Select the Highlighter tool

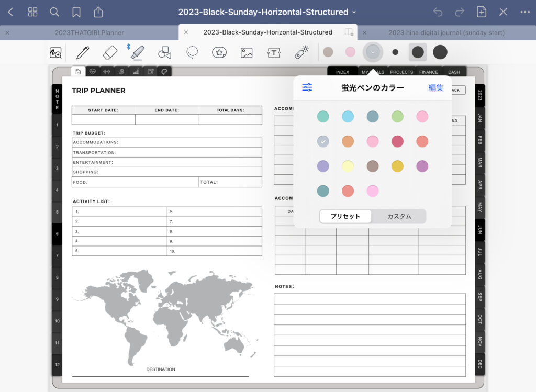point(138,52)
